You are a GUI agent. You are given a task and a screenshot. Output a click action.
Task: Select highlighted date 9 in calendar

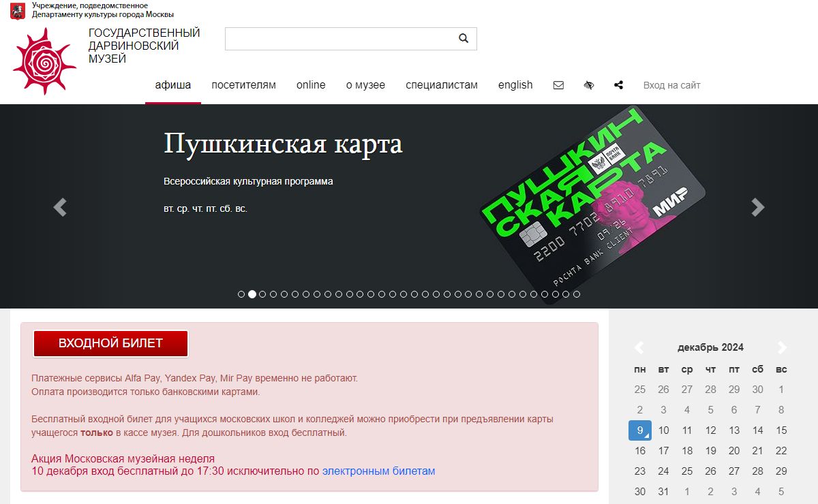[640, 430]
